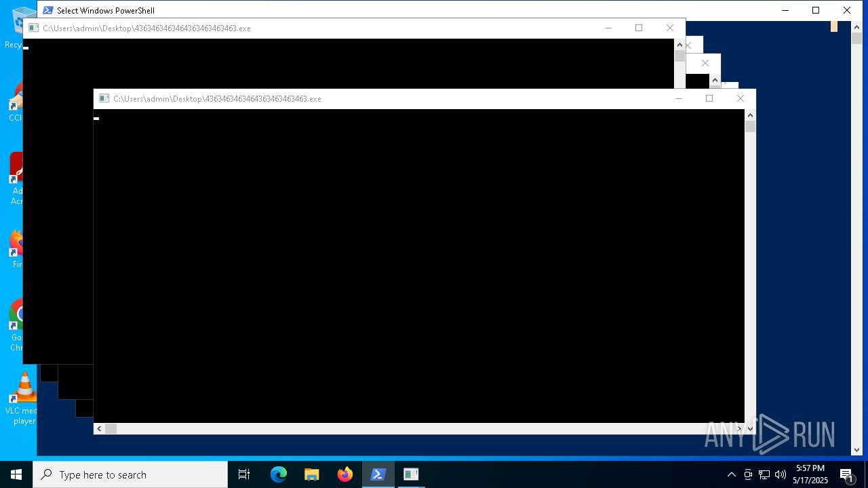Click front console horizontal scroll left arrow
This screenshot has height=488, width=868.
(x=99, y=428)
